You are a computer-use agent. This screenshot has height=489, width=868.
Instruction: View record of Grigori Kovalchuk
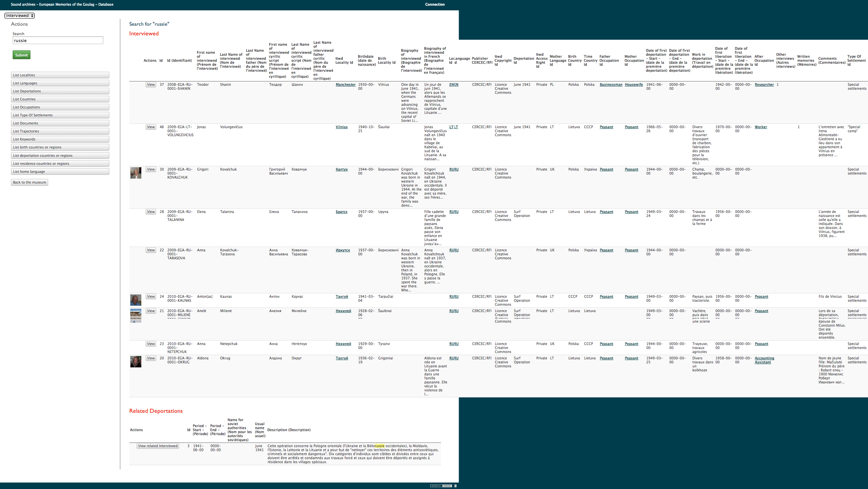151,170
